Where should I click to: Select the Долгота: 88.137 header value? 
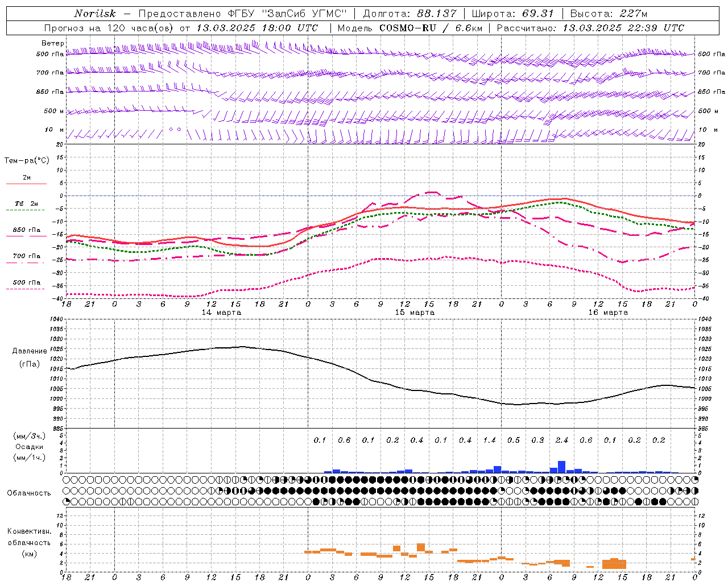409,14
